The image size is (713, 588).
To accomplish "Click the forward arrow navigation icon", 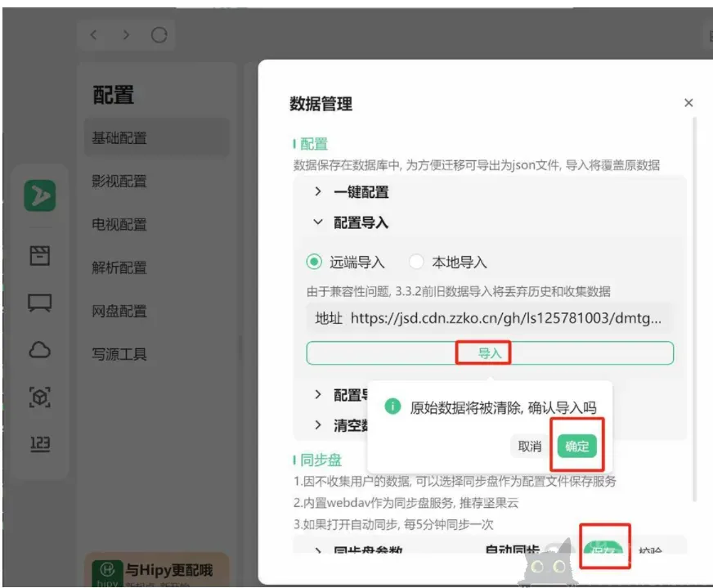I will coord(125,35).
